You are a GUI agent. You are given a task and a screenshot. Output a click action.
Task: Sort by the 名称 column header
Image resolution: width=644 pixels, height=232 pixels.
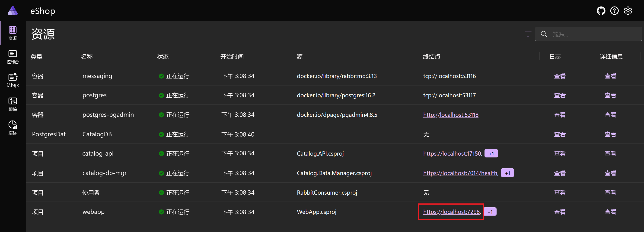click(87, 57)
